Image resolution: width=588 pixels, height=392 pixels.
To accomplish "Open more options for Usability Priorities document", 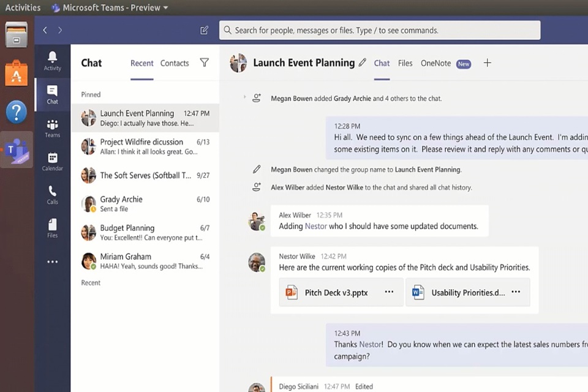I will 516,292.
